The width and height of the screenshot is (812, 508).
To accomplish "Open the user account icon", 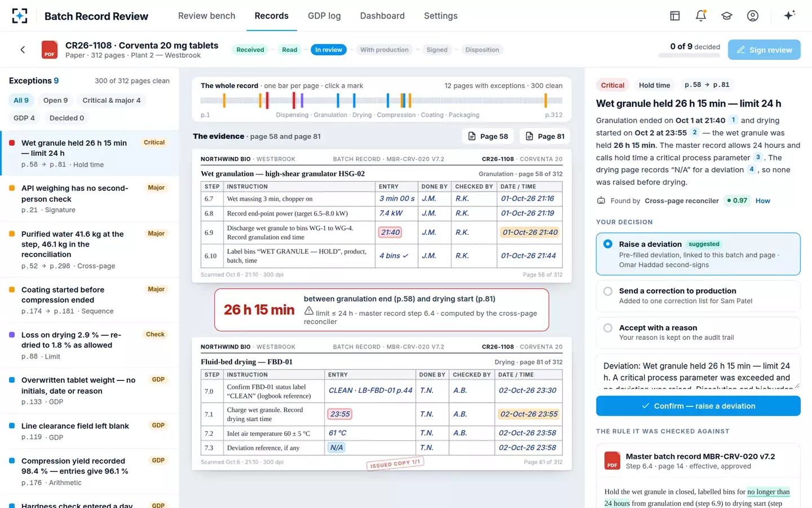I will 753,16.
